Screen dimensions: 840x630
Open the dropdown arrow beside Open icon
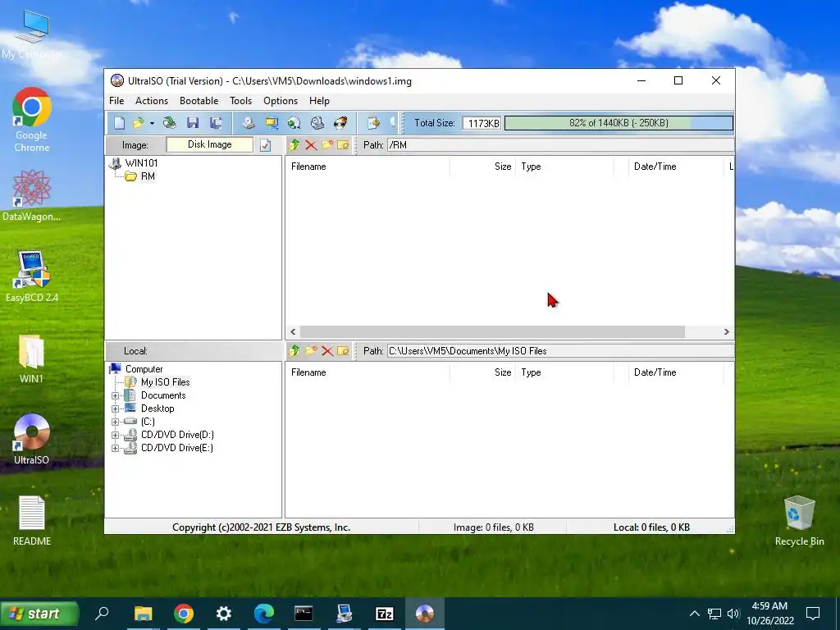(152, 123)
